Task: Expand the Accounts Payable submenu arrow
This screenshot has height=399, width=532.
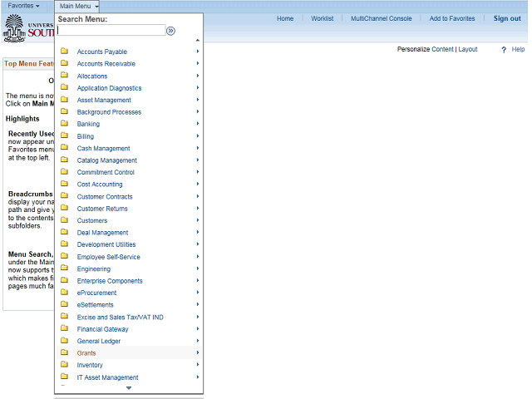Action: pos(198,52)
